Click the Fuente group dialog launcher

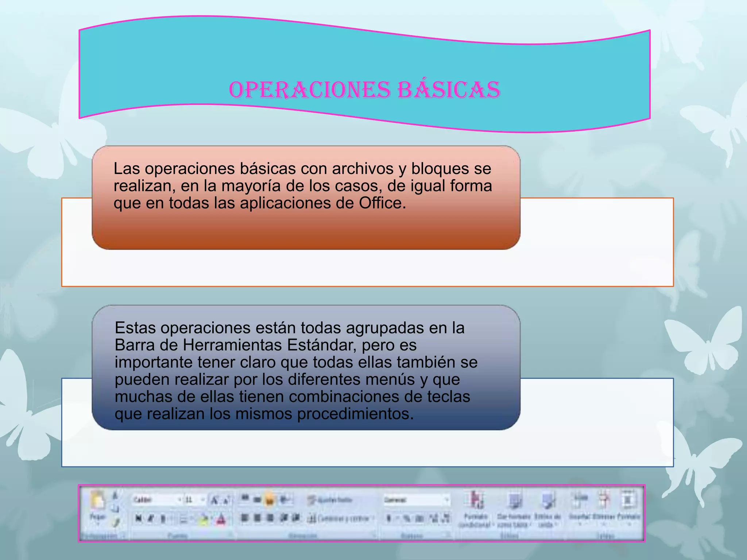pos(231,535)
